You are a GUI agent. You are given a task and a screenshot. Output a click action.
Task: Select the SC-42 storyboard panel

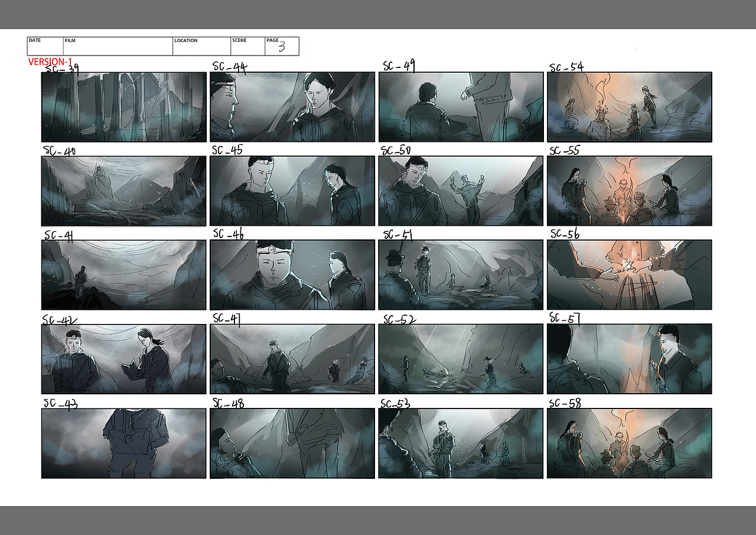tap(123, 359)
